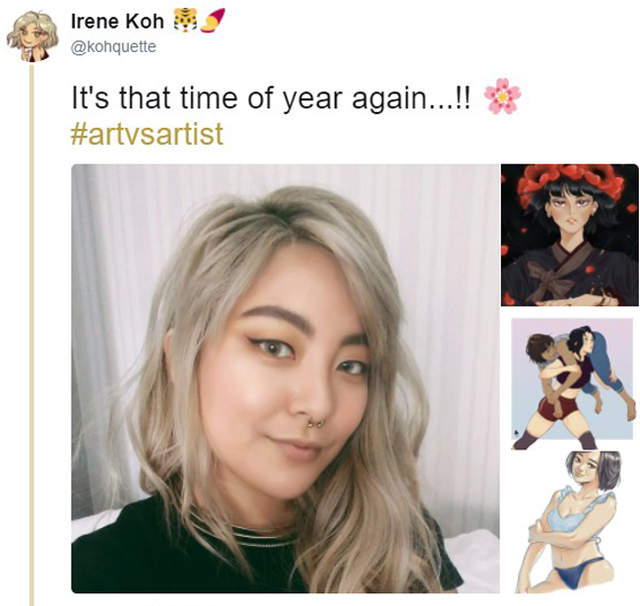Click the vertical thread line below avatar

click(32, 335)
